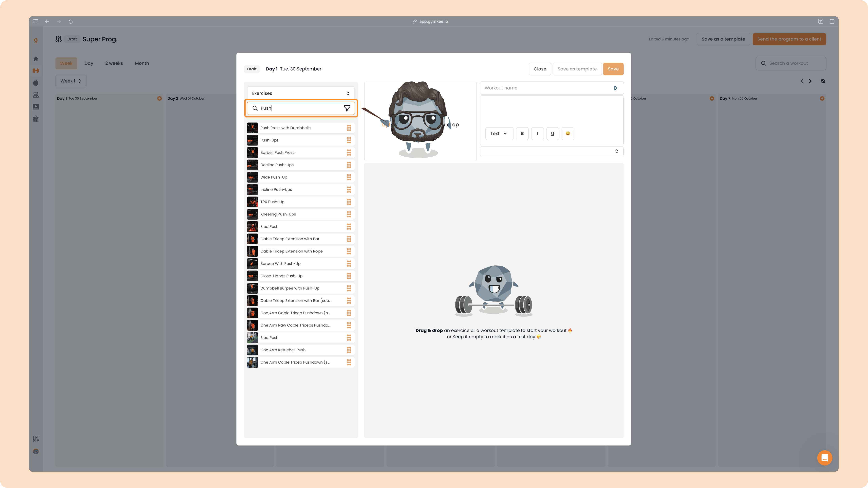Click the Search a workout field
Viewport: 868px width, 488px height.
pyautogui.click(x=791, y=63)
